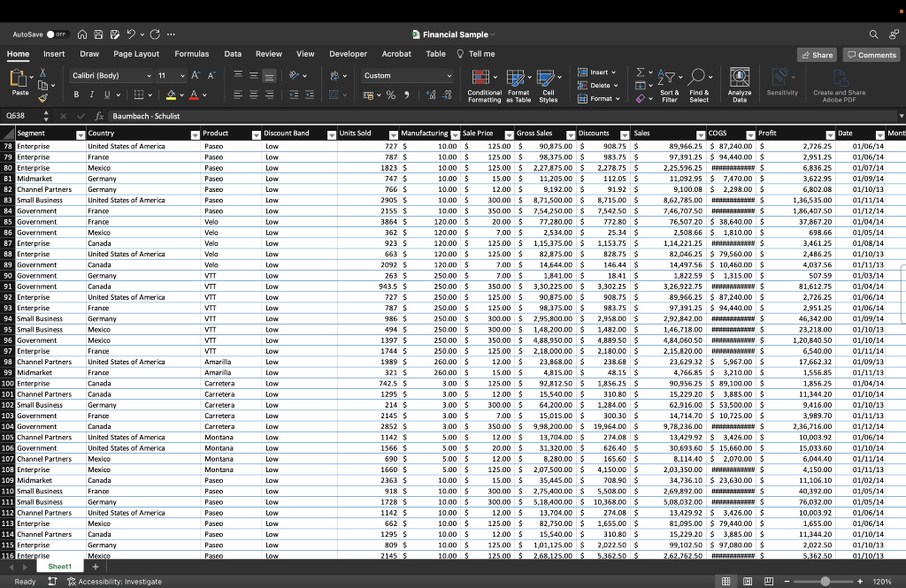Open the Borders icon
The image size is (906, 588).
pos(139,95)
